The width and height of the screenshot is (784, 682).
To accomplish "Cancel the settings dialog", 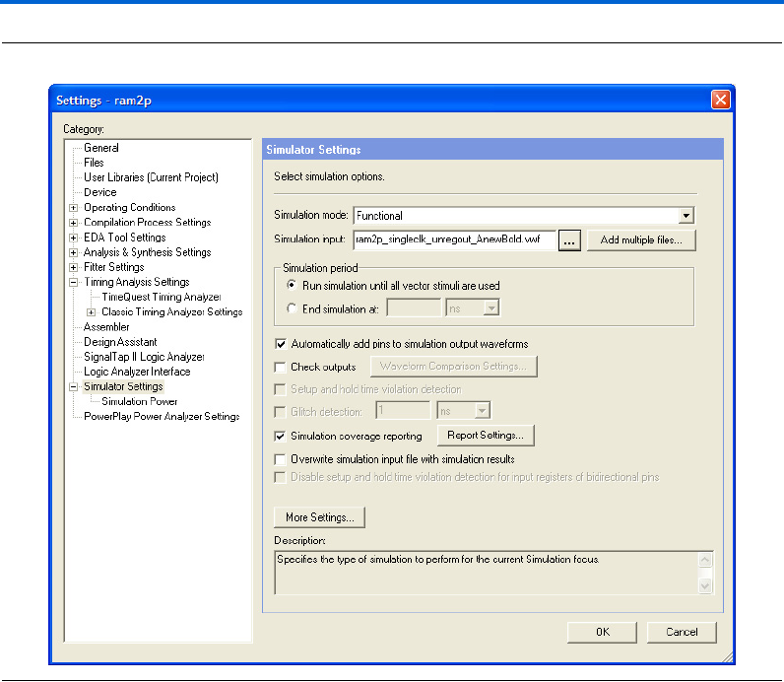I will [x=682, y=632].
